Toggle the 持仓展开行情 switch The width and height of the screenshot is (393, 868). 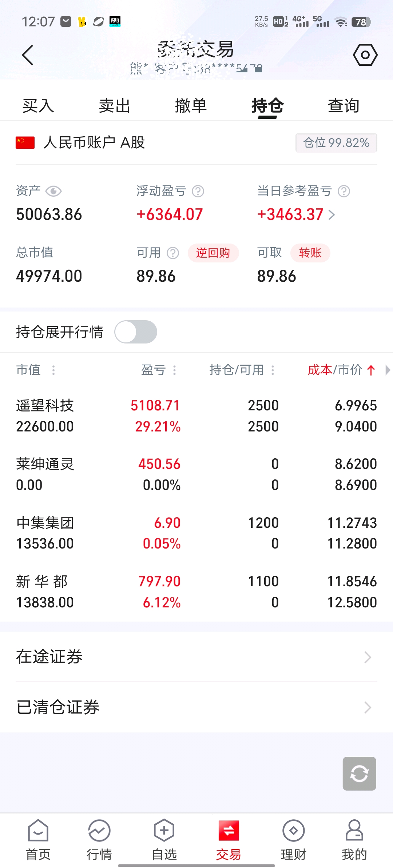(x=136, y=332)
